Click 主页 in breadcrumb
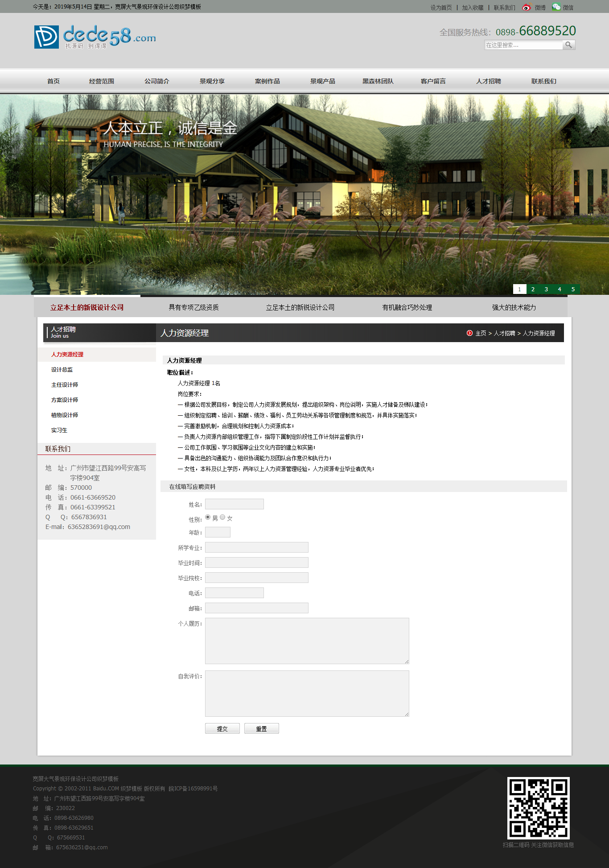 click(x=481, y=333)
